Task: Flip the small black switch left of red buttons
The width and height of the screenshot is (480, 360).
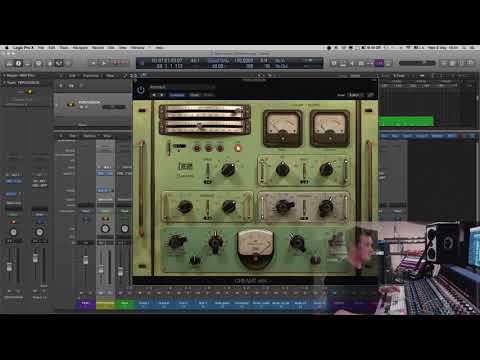Action: point(179,146)
